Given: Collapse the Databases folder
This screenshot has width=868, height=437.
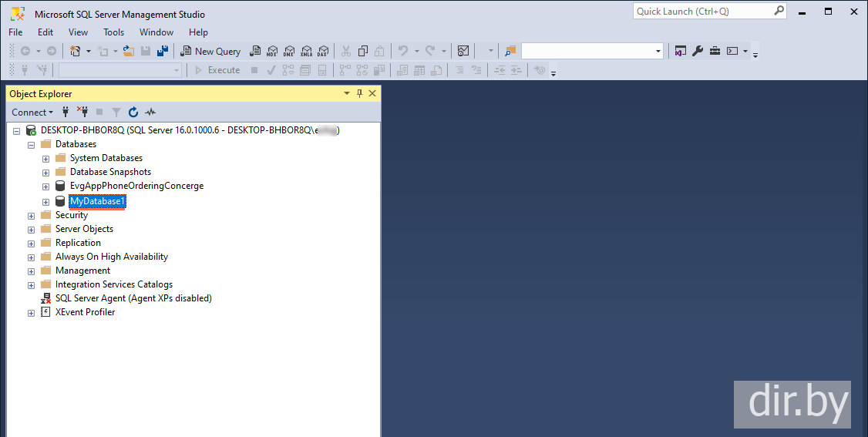Looking at the screenshot, I should 31,145.
